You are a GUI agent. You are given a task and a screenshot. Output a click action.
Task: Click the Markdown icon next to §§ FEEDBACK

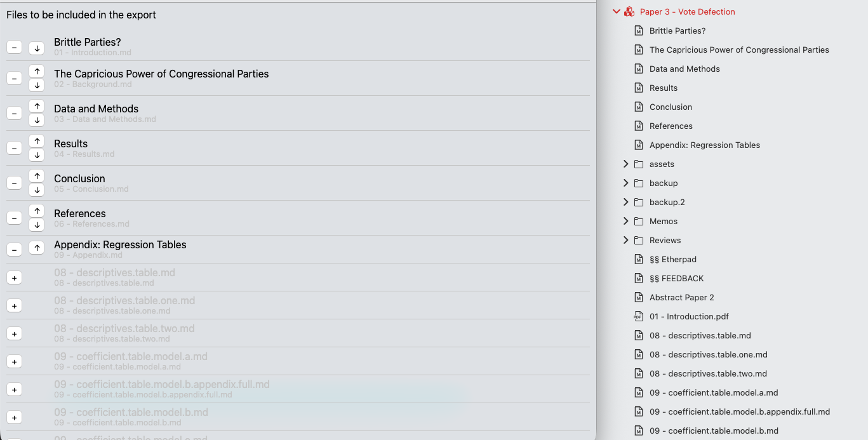coord(638,278)
